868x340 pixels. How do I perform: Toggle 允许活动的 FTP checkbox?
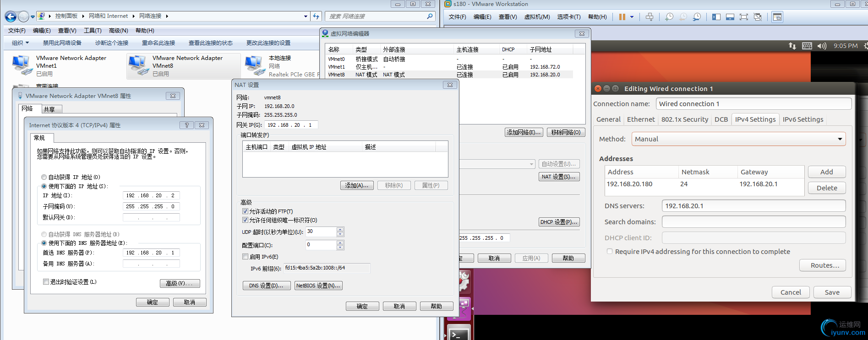(245, 211)
